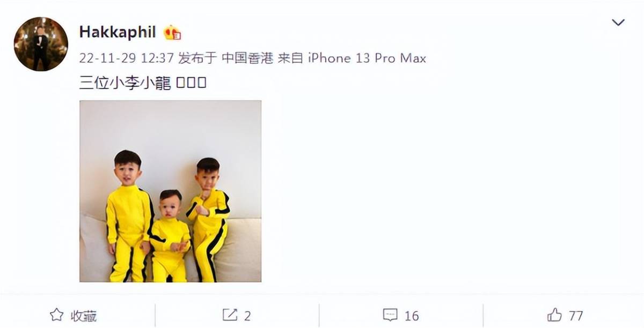Click the 发布于 label in post header
Viewport: 644px width, 328px height.
click(x=197, y=58)
